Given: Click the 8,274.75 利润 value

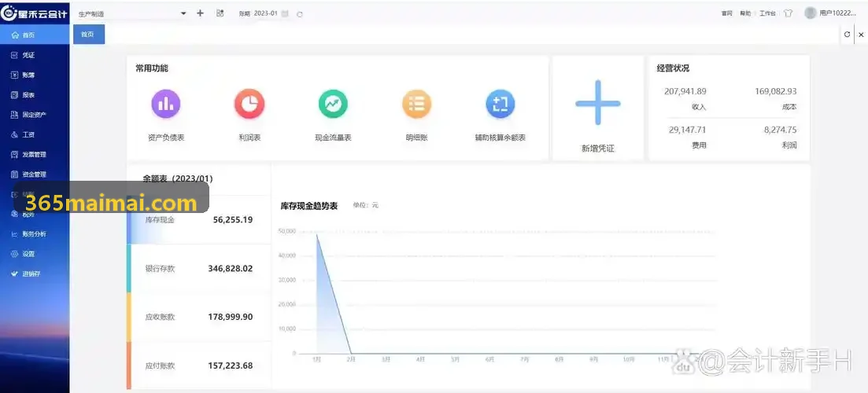Looking at the screenshot, I should coord(781,130).
